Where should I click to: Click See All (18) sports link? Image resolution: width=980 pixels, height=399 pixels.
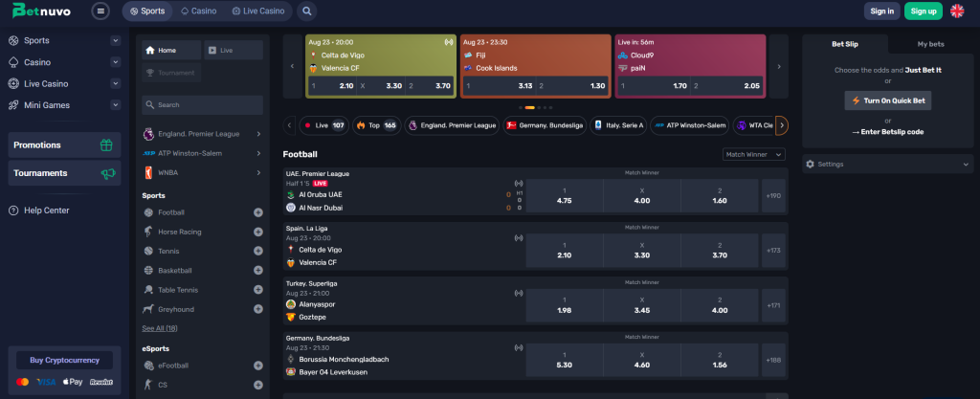coord(160,328)
